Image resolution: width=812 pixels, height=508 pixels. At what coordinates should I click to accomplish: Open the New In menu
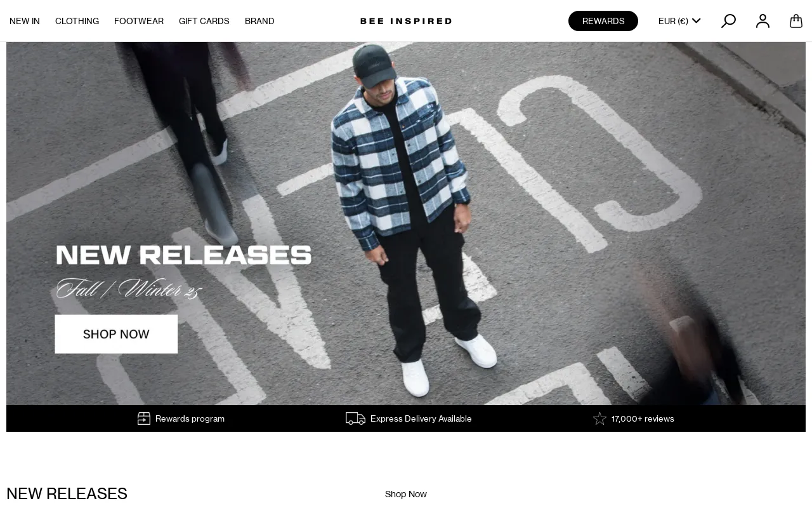click(x=25, y=21)
